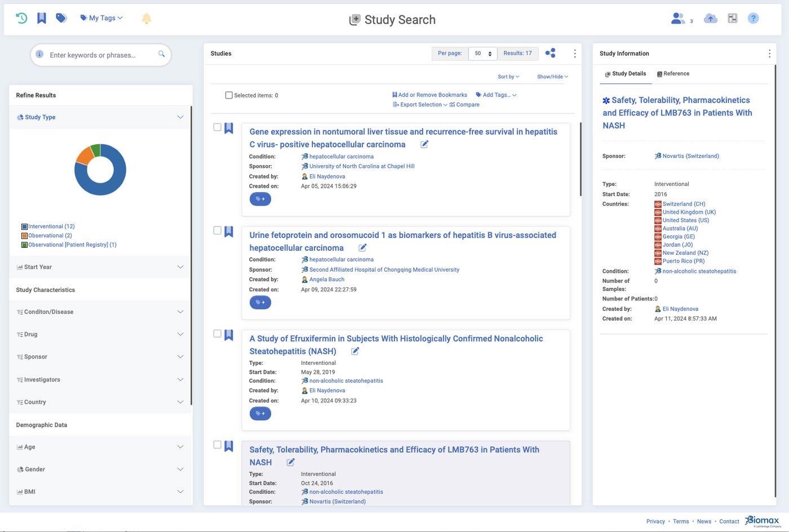
Task: Open the users group icon
Action: (678, 19)
